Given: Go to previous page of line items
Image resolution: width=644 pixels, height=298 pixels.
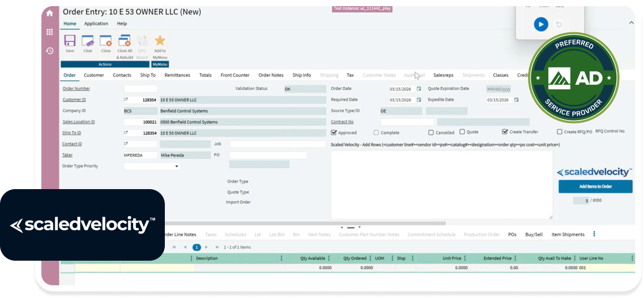Looking at the screenshot, I should [185, 247].
